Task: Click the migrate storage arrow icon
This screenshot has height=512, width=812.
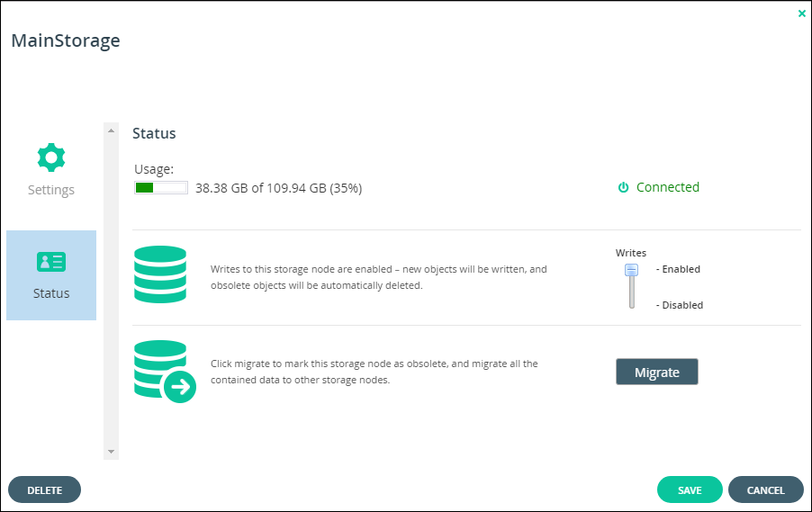Action: pyautogui.click(x=165, y=372)
